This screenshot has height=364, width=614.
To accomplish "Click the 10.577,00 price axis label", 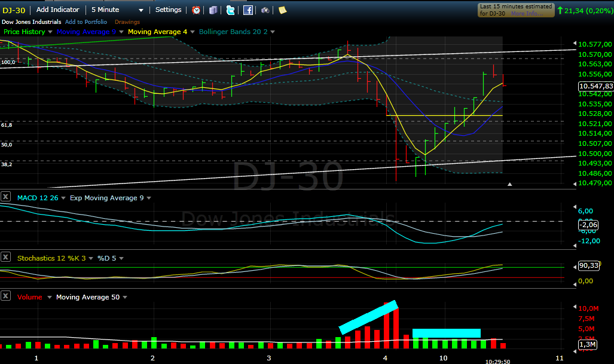I will (595, 44).
